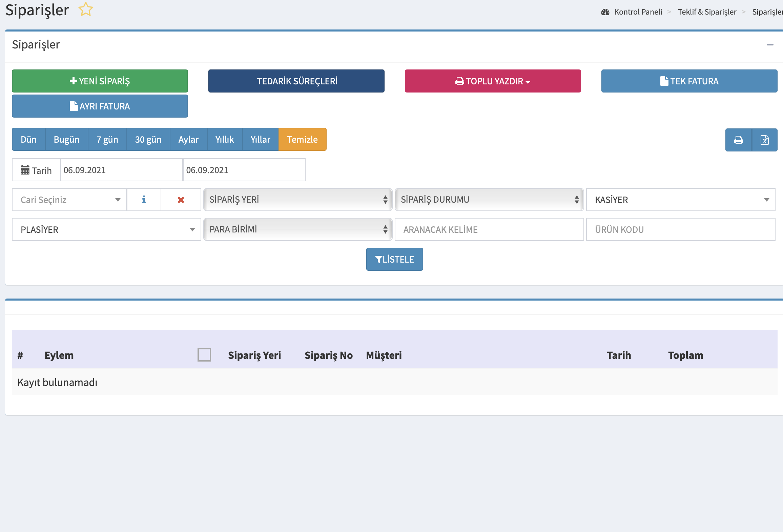Click the Tarih calendar icon
Image resolution: width=783 pixels, height=532 pixels.
25,170
